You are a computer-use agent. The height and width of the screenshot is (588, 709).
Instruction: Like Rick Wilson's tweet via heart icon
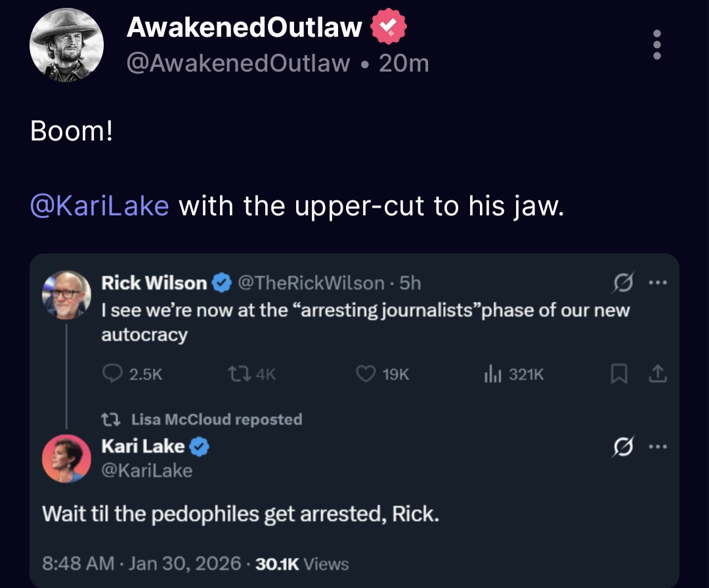(365, 374)
